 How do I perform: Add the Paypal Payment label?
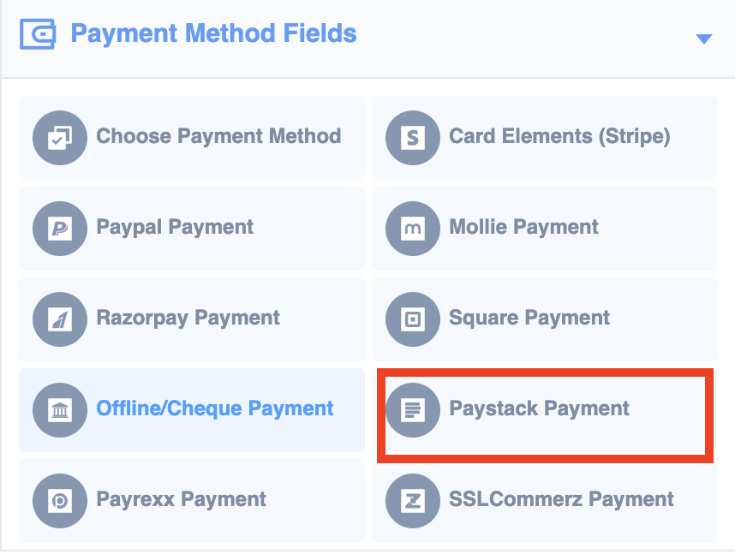175,228
